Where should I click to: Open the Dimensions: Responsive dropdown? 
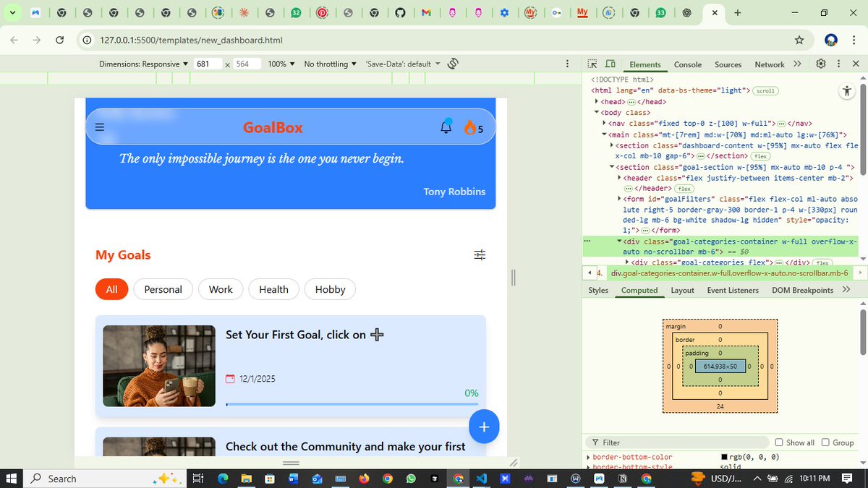[x=143, y=64]
